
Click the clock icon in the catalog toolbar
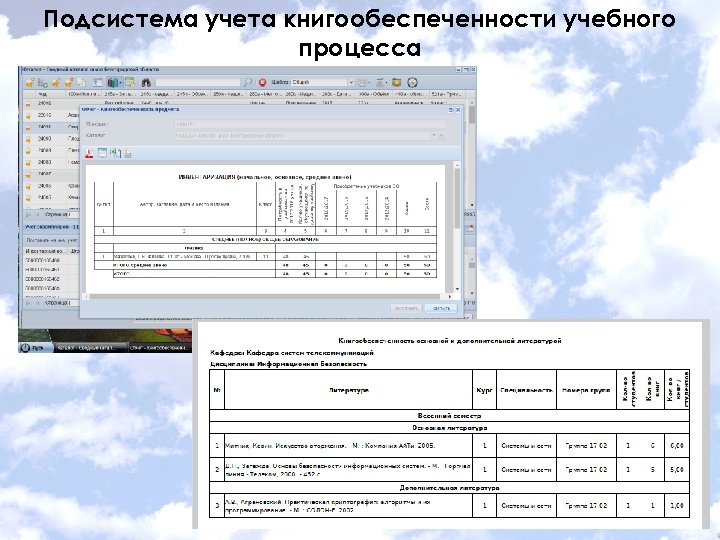(412, 82)
